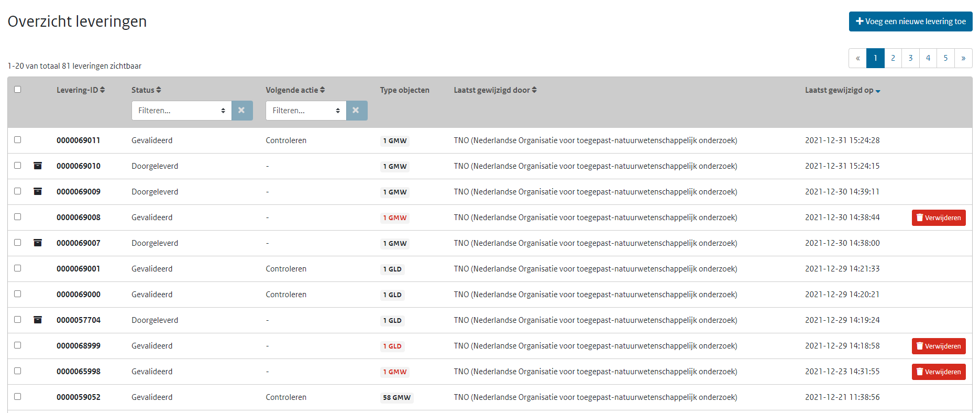Click archive icon beside delivery 0000057704

tap(38, 320)
